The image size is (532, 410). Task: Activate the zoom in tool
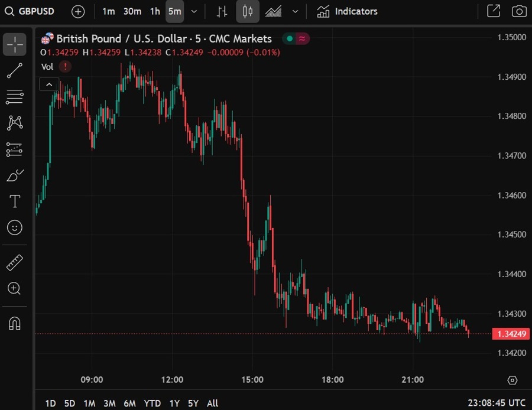point(15,288)
